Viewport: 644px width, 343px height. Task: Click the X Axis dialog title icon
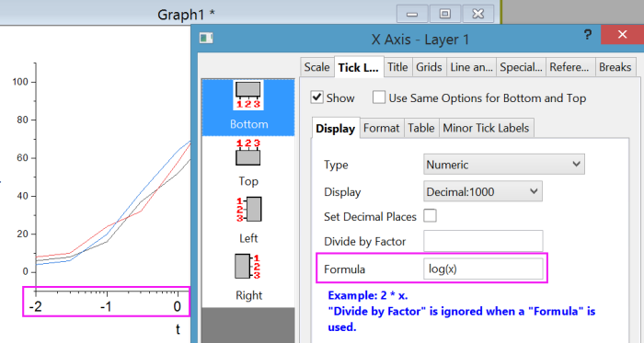206,38
